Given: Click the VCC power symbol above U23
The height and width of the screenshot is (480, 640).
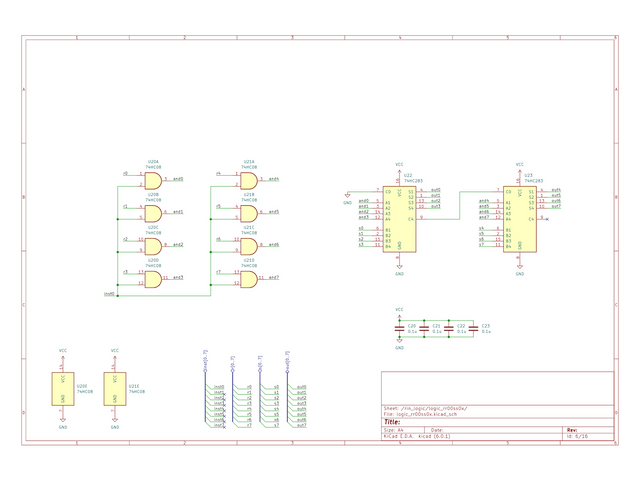Looking at the screenshot, I should click(x=519, y=165).
